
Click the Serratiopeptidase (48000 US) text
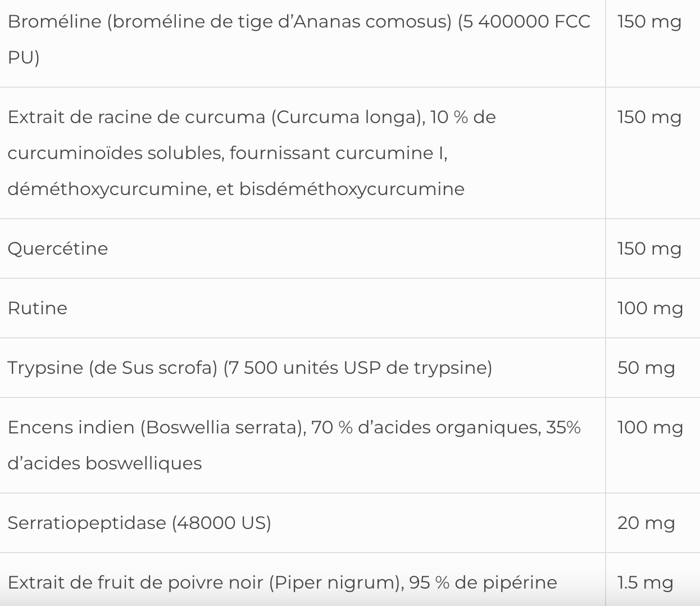tap(139, 523)
